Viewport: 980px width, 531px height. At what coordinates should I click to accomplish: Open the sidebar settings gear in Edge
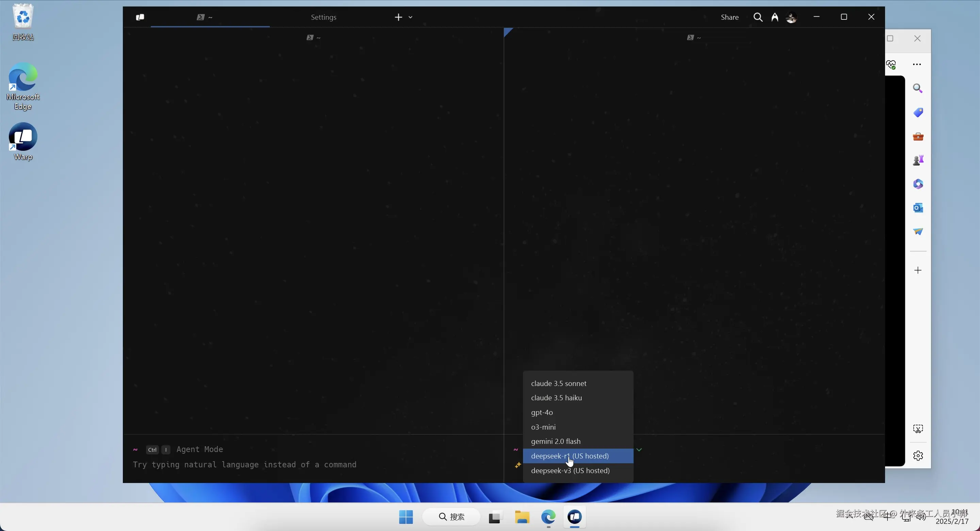(x=918, y=456)
